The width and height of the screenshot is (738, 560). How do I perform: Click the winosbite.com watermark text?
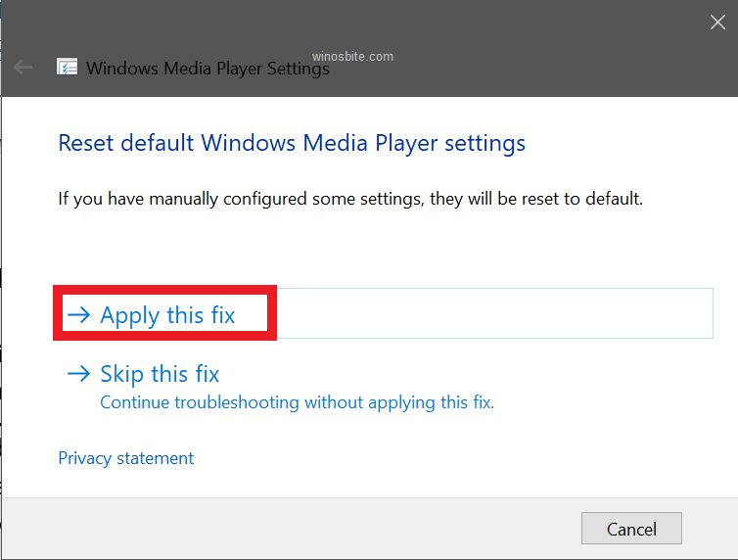click(352, 56)
